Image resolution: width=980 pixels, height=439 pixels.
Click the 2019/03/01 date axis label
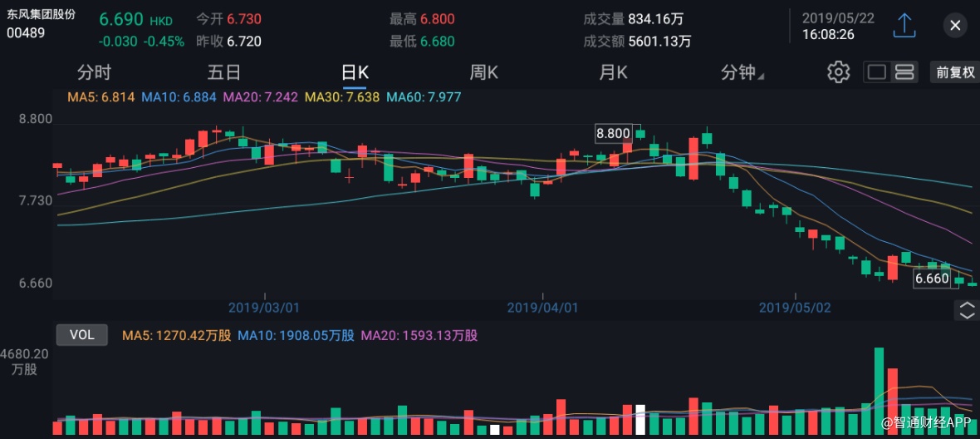264,307
